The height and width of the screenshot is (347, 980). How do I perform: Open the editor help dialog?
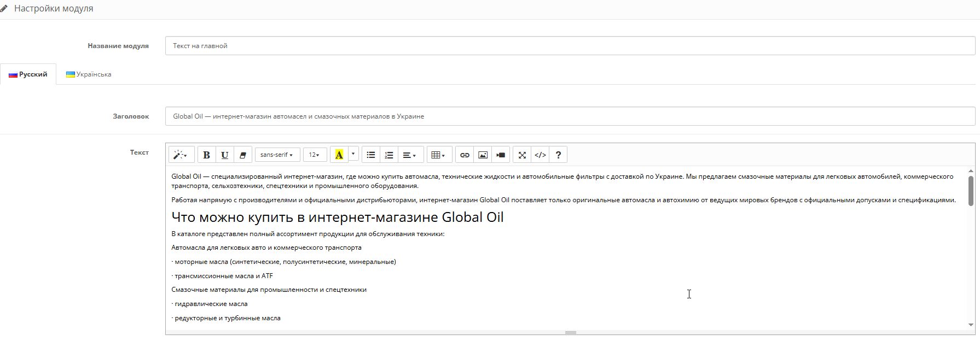pyautogui.click(x=558, y=155)
